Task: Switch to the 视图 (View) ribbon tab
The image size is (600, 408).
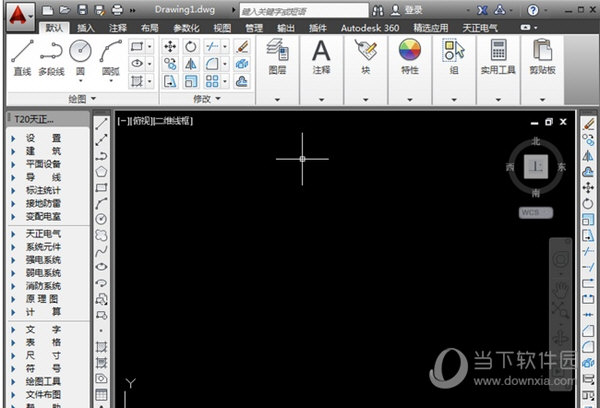Action: point(222,28)
